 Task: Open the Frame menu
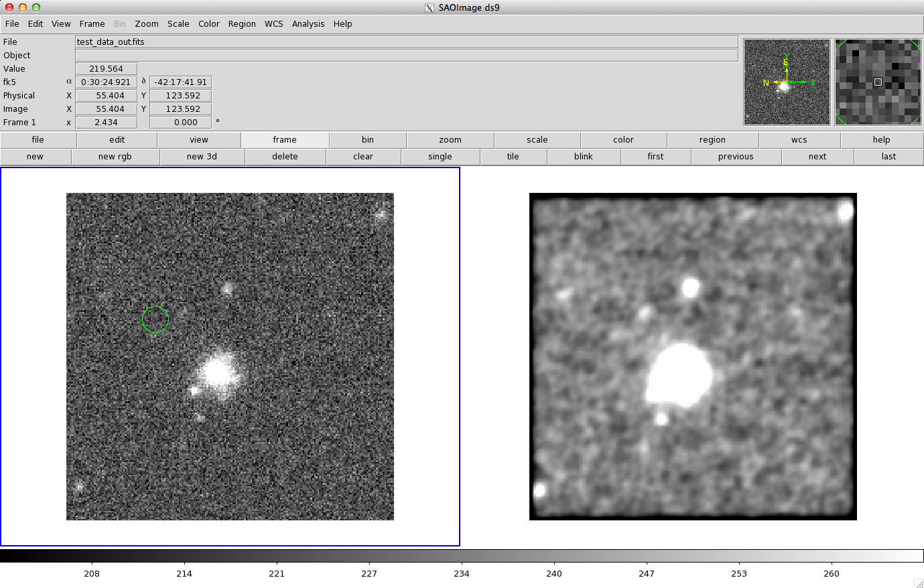coord(92,23)
